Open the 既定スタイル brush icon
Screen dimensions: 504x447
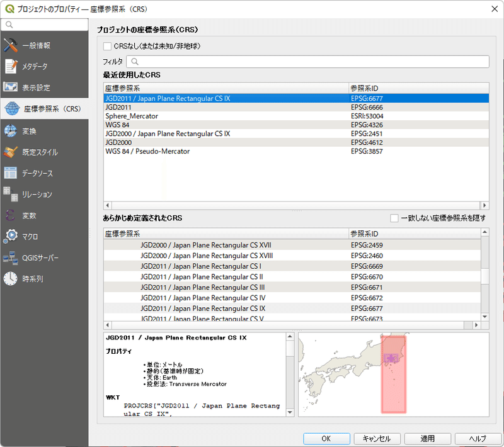point(10,152)
